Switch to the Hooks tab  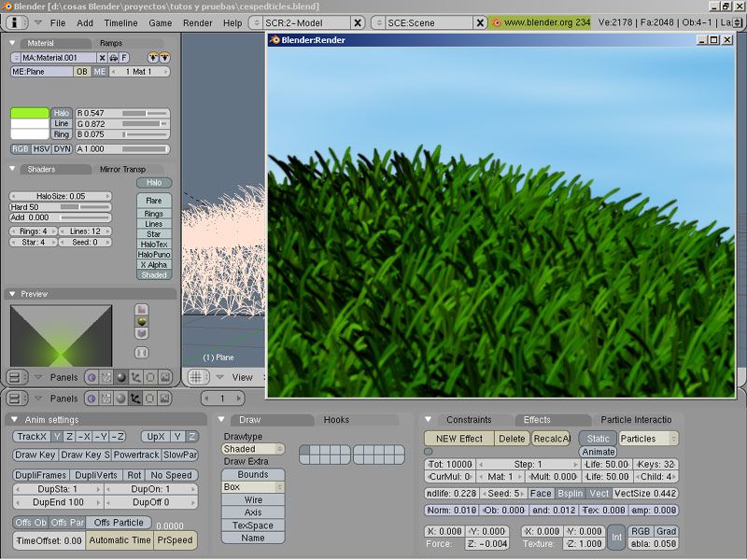[x=336, y=419]
